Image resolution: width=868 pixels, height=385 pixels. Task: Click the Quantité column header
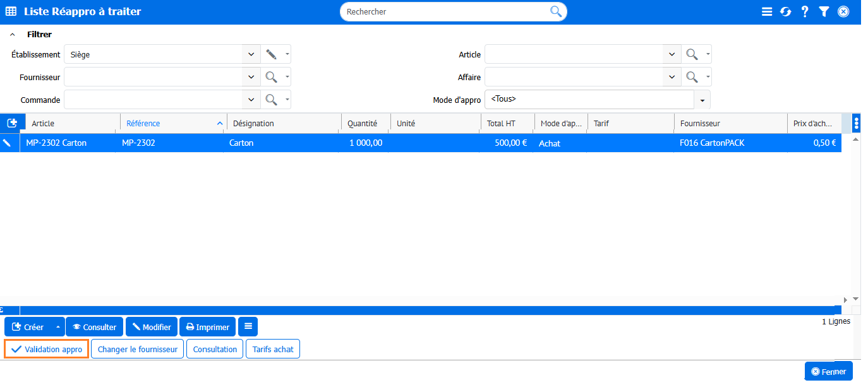tap(362, 124)
